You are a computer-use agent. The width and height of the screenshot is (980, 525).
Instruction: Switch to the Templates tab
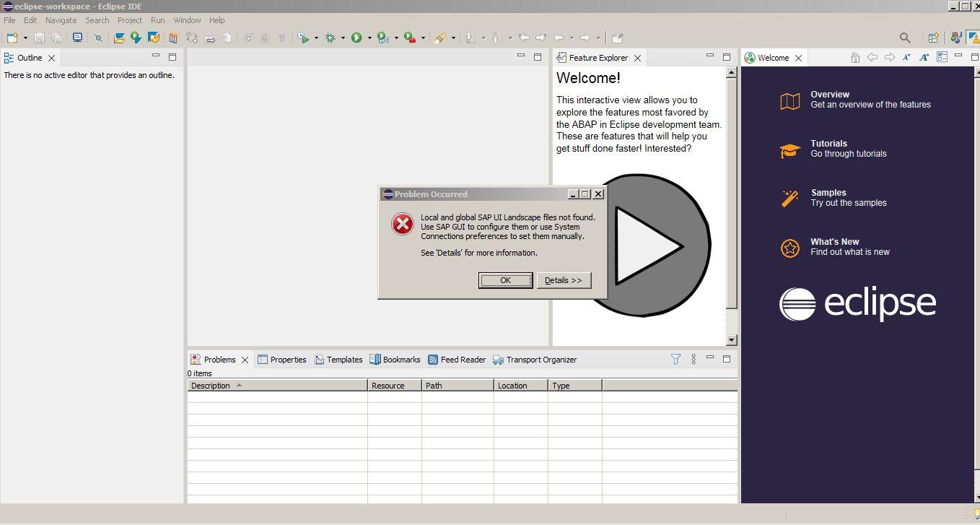point(338,360)
